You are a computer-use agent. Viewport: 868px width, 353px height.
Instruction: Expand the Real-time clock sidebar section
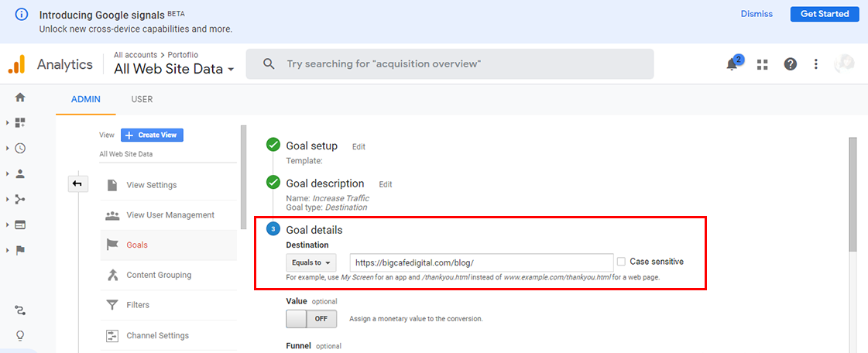[20, 148]
